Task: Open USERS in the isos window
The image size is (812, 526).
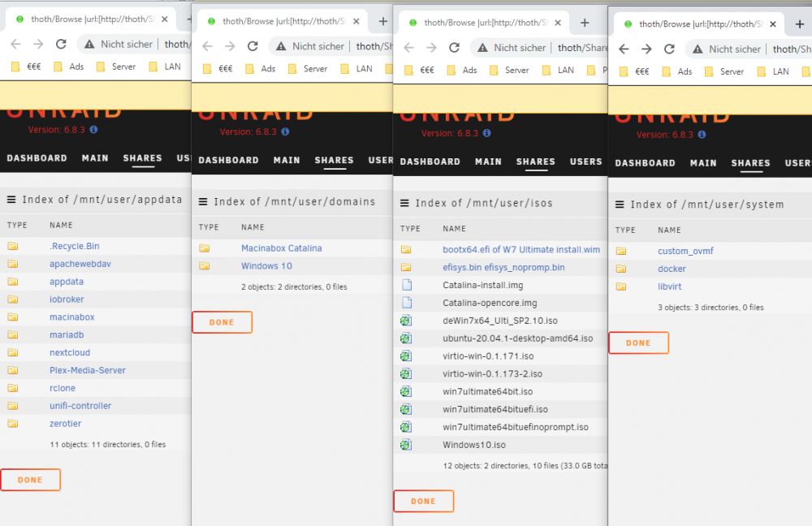Action: pos(586,162)
